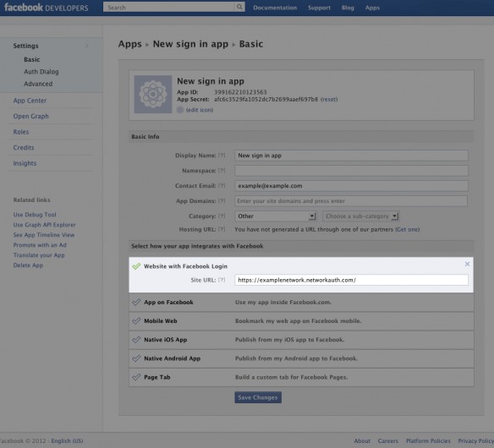Toggle the App on Facebook checkmark
Viewport: 494px width, 448px height.
136,302
